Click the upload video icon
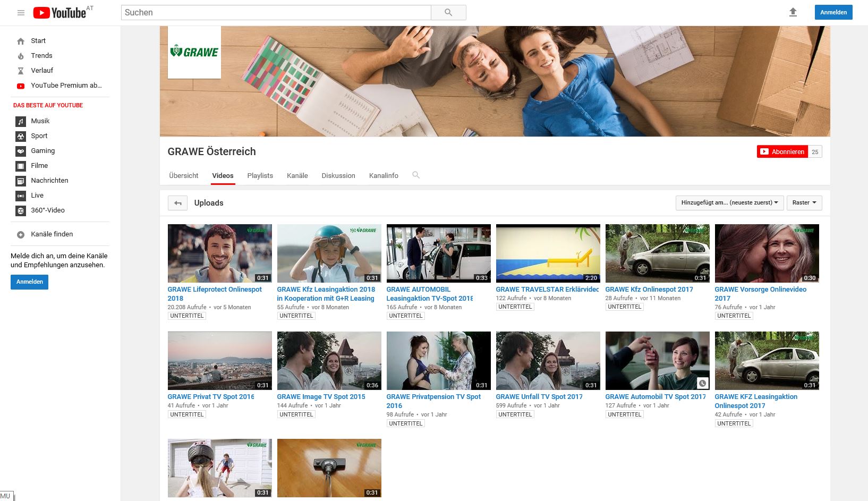This screenshot has height=501, width=868. pos(793,12)
